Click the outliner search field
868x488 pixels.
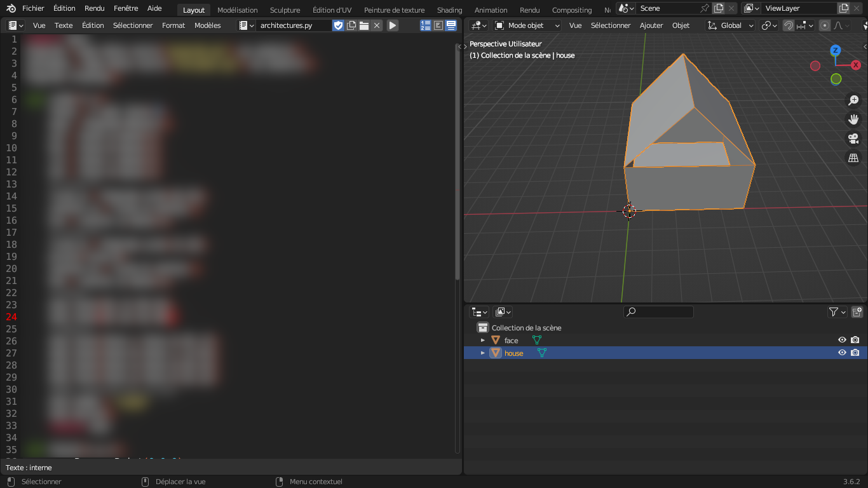(658, 312)
